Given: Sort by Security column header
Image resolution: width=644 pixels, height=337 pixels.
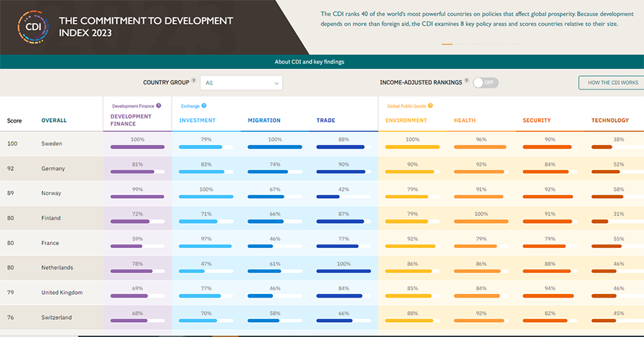Looking at the screenshot, I should [537, 120].
